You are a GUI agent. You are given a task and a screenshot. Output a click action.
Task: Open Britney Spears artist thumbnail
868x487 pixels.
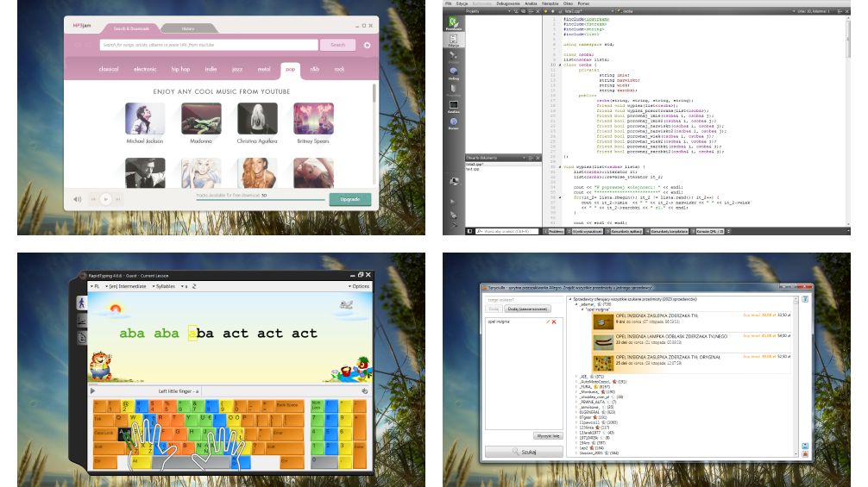coord(313,118)
